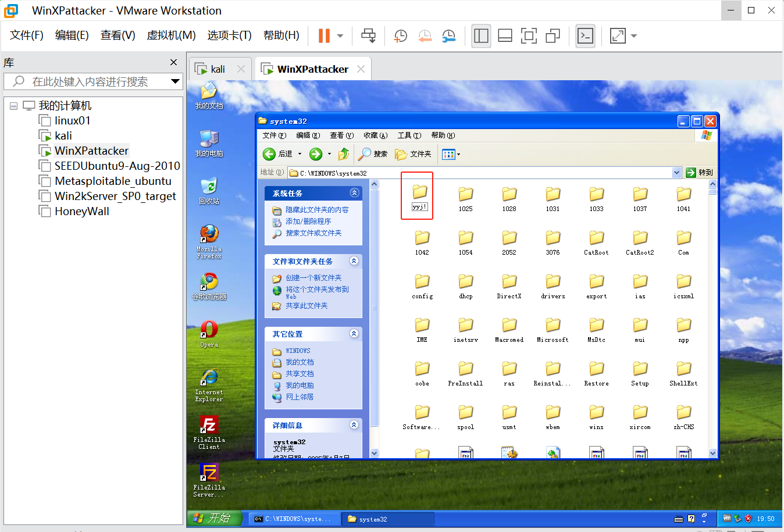Collapse the 系统任务 panel
The width and height of the screenshot is (784, 532).
tap(354, 193)
